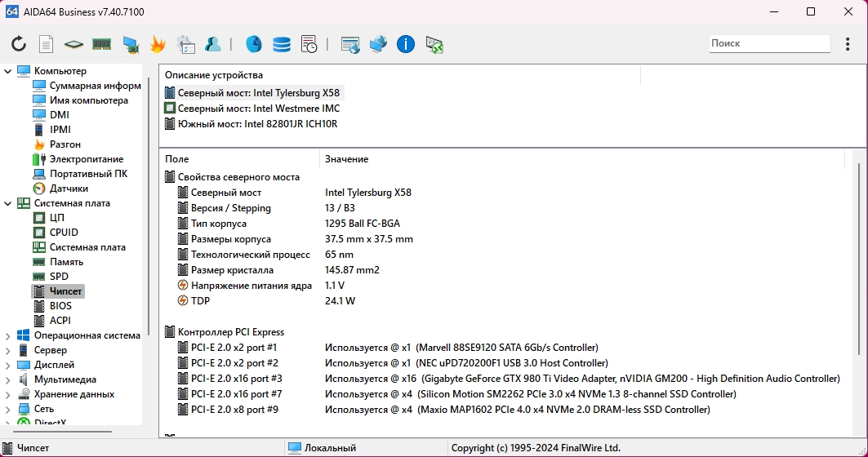This screenshot has height=457, width=868.
Task: Click the gear with checklist toolbar icon
Action: point(186,44)
